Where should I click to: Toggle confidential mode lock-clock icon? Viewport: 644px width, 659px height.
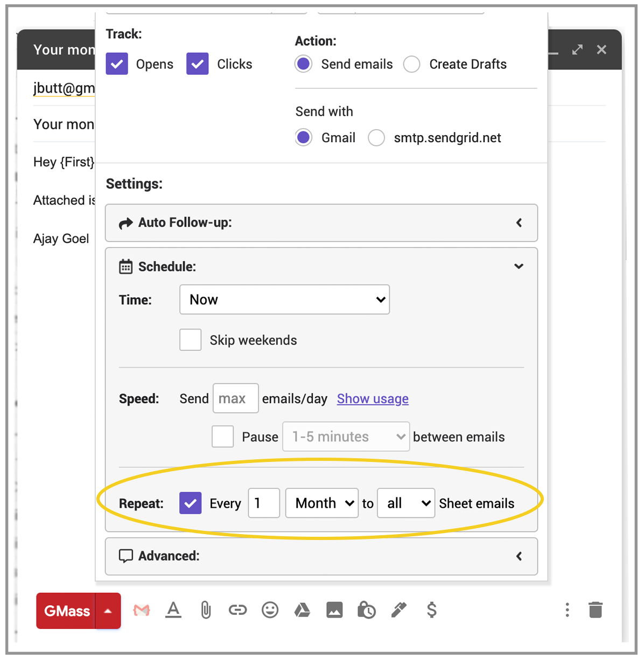367,610
